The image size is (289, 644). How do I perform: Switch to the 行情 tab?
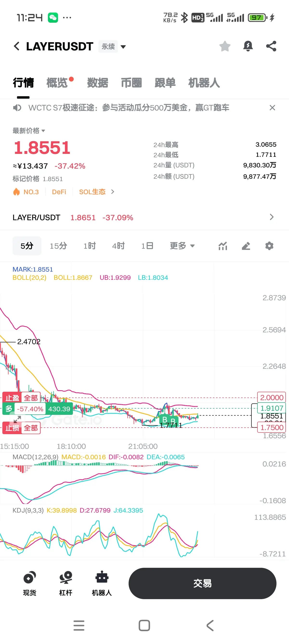[x=23, y=83]
